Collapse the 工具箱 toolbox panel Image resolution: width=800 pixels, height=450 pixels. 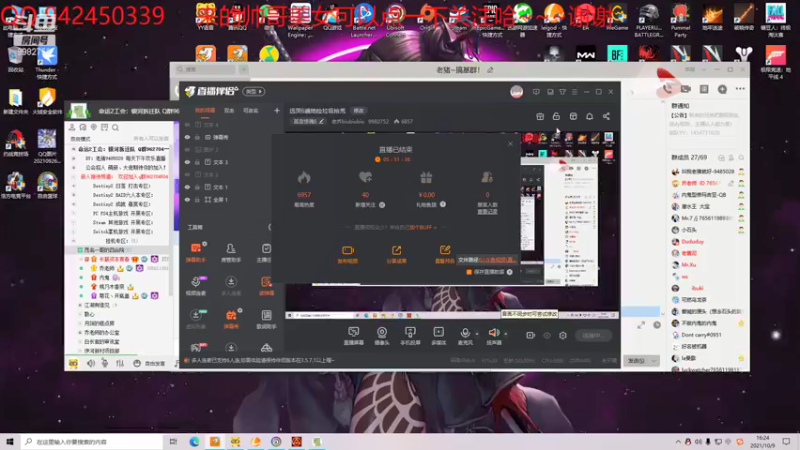click(x=269, y=228)
